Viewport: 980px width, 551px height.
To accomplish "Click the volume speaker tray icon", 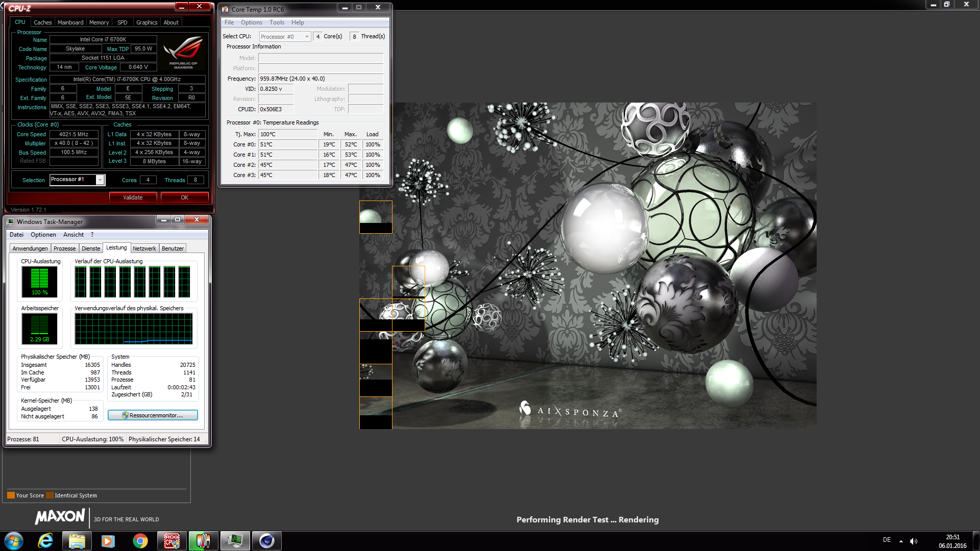I will coord(914,541).
